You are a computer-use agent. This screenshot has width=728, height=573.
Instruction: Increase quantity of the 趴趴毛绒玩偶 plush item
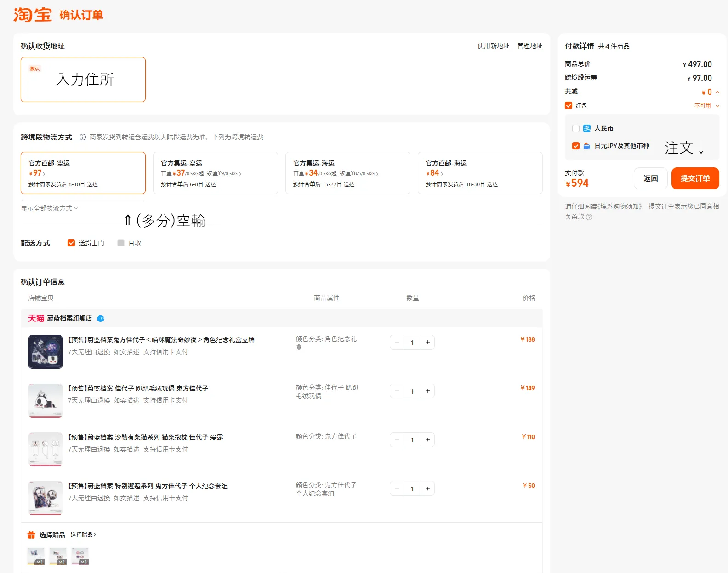point(427,391)
